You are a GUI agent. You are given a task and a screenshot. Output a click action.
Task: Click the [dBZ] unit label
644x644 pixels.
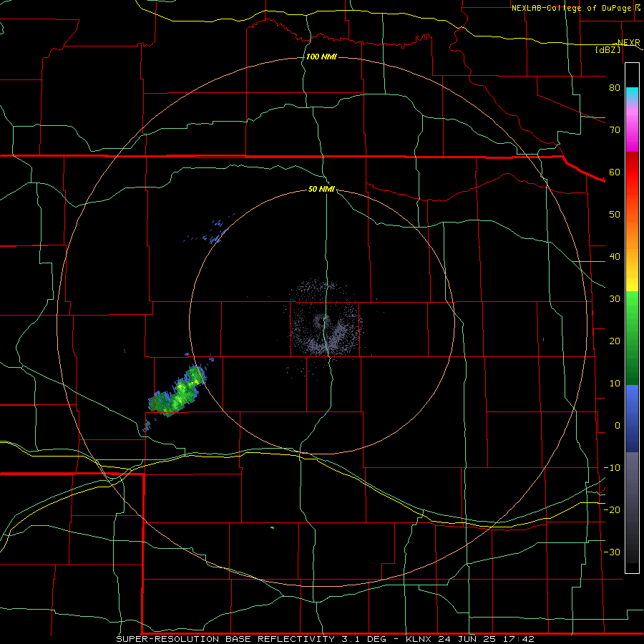pos(608,50)
